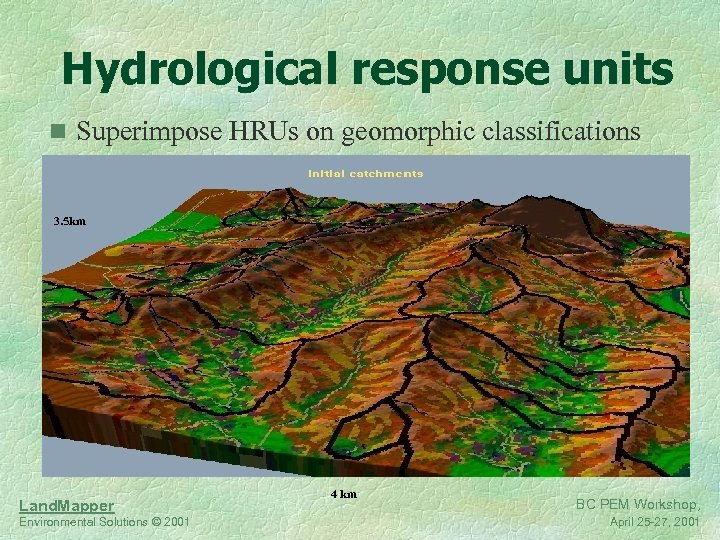Click the 'Initial catchments' caption on the map
Screen dimensions: 720x540
coord(366,174)
